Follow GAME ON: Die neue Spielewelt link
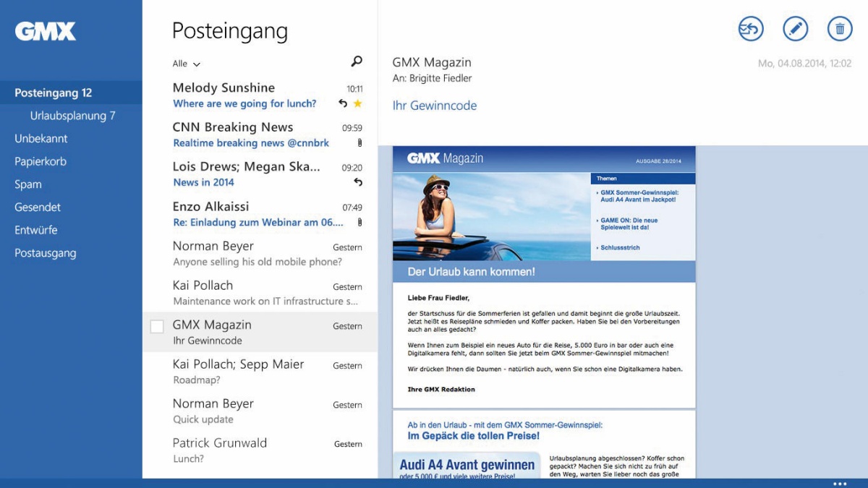The height and width of the screenshot is (488, 868). (x=628, y=223)
